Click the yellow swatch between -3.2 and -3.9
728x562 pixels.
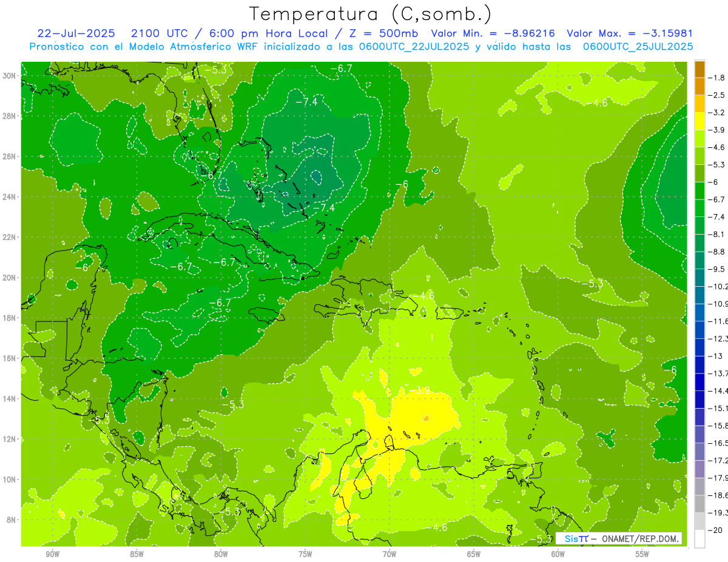pyautogui.click(x=699, y=121)
